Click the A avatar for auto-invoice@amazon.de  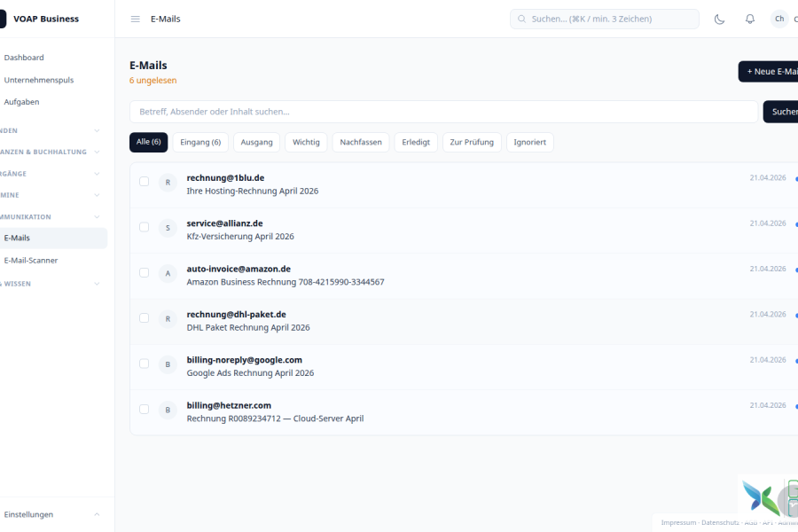(x=168, y=273)
